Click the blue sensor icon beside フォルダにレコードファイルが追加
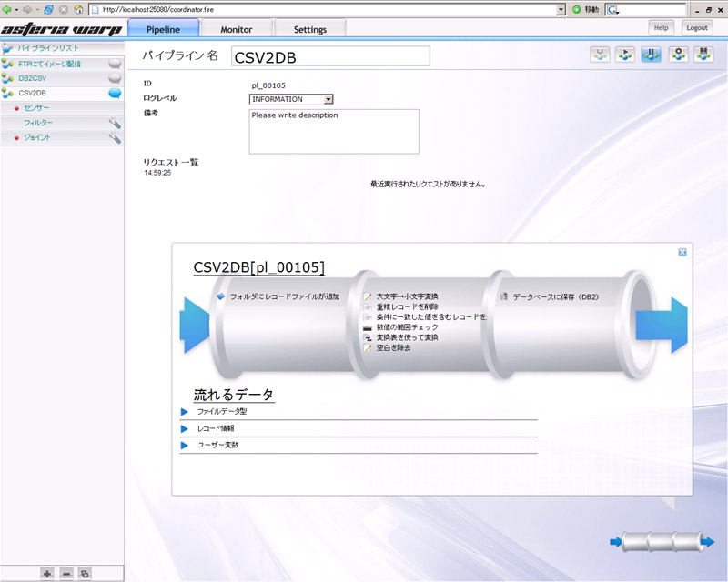The width and height of the screenshot is (728, 582). click(221, 296)
